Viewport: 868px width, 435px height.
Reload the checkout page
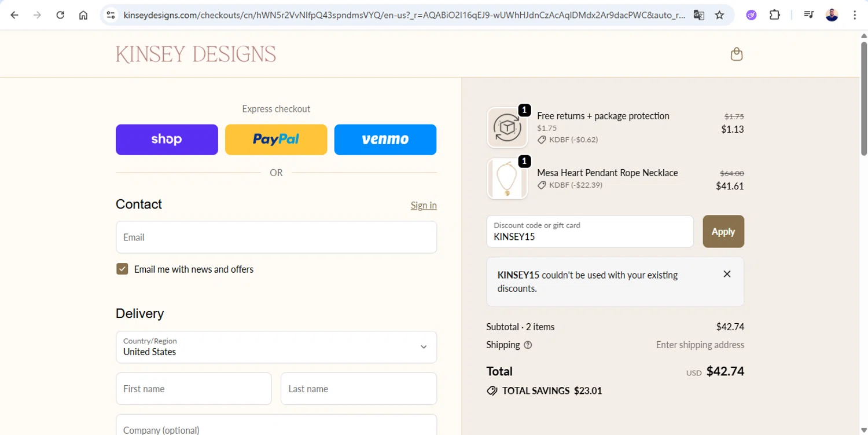pos(60,15)
